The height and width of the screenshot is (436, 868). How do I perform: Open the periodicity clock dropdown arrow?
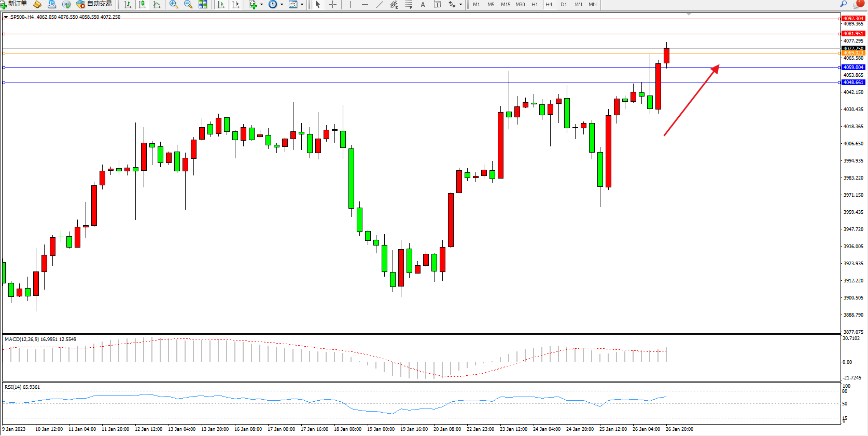(x=282, y=4)
